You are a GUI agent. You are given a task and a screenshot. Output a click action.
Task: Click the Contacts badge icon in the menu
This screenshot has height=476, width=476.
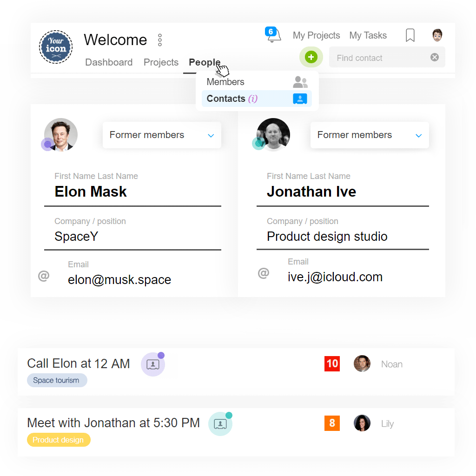click(x=300, y=99)
